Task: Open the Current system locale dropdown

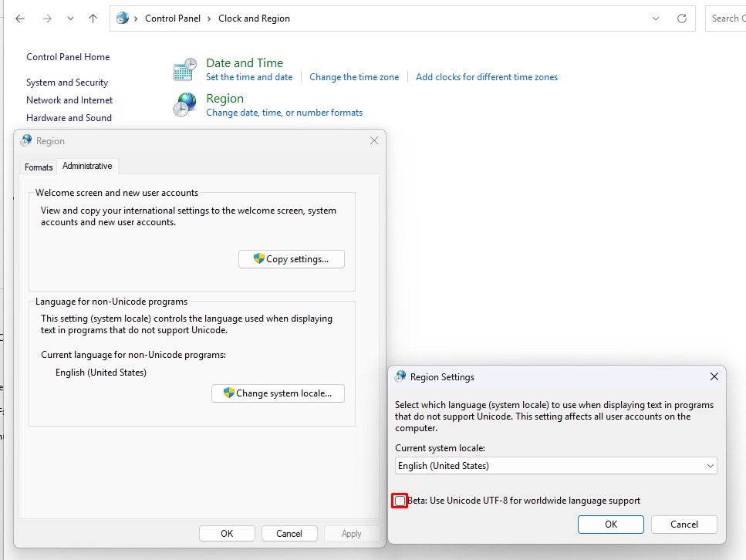Action: tap(555, 466)
